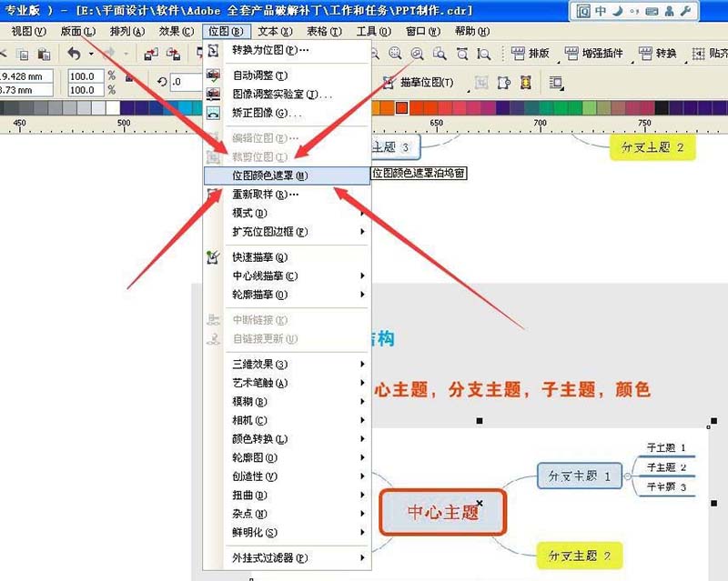Screen dimensions: 728x581
Task: Click the 快速描摹 menu icon
Action: [x=213, y=257]
